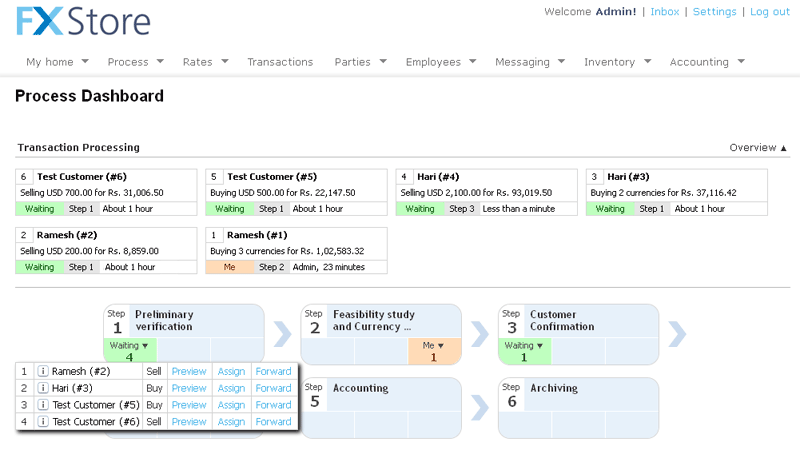Click Preview for Ramesh (#2)
This screenshot has height=466, width=800.
pyautogui.click(x=188, y=371)
